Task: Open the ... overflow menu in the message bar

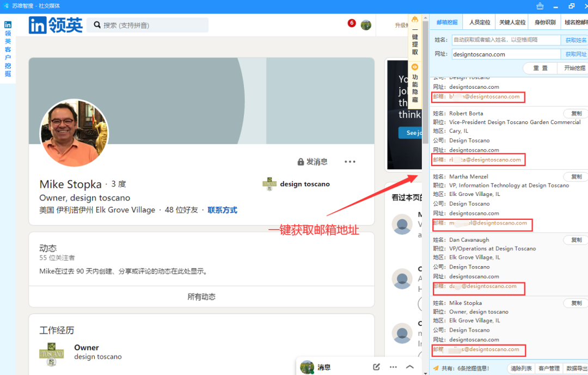Action: click(393, 368)
